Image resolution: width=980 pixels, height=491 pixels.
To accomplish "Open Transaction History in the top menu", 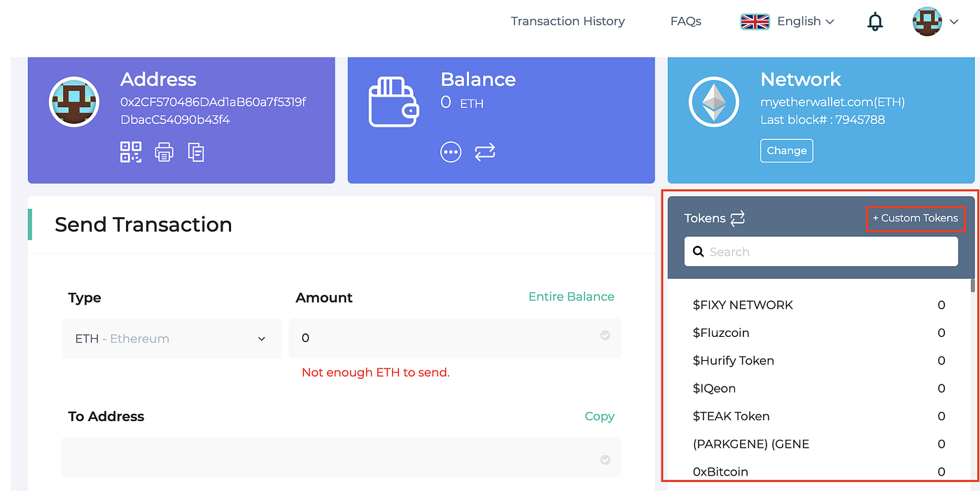I will pyautogui.click(x=568, y=21).
